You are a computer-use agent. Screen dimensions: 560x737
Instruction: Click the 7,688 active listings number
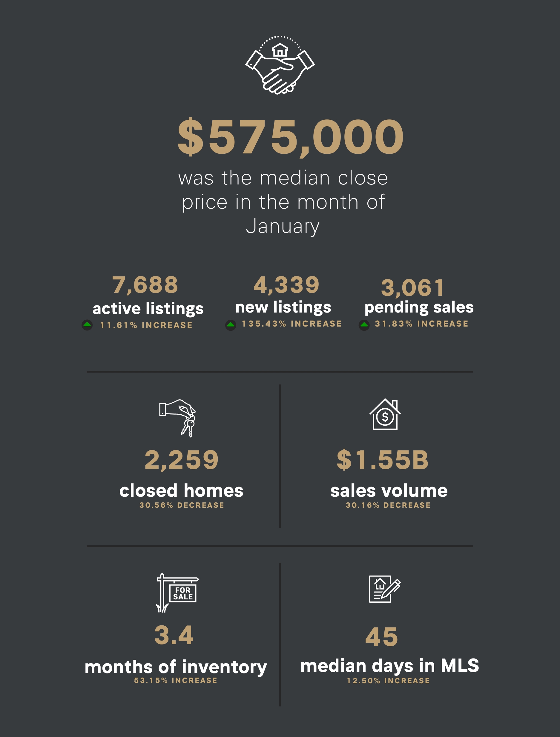pyautogui.click(x=145, y=285)
